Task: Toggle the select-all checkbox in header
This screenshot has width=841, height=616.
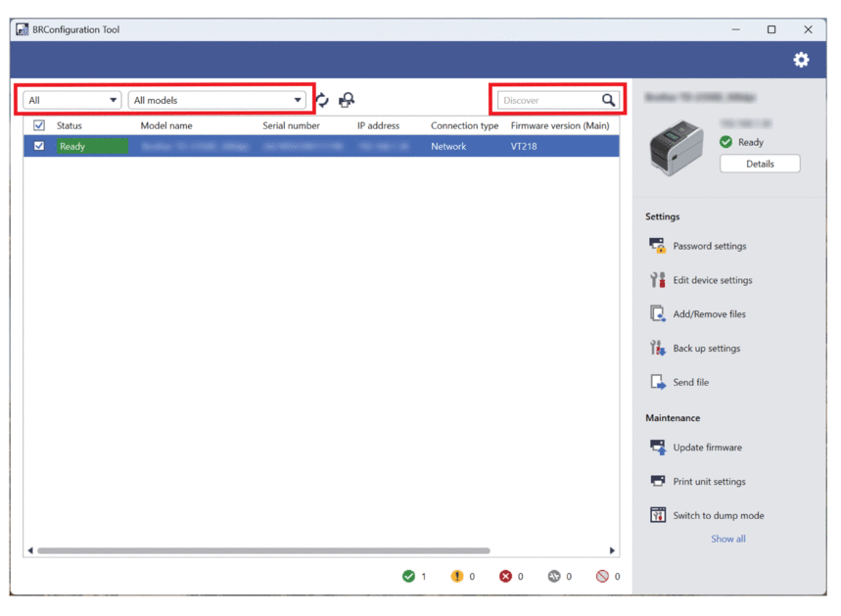Action: point(39,125)
